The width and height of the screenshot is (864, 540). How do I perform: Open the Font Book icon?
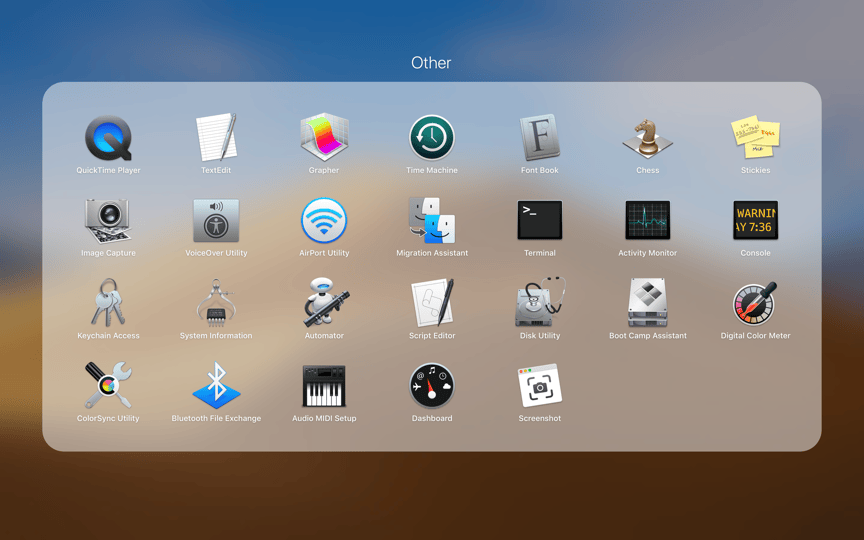540,137
